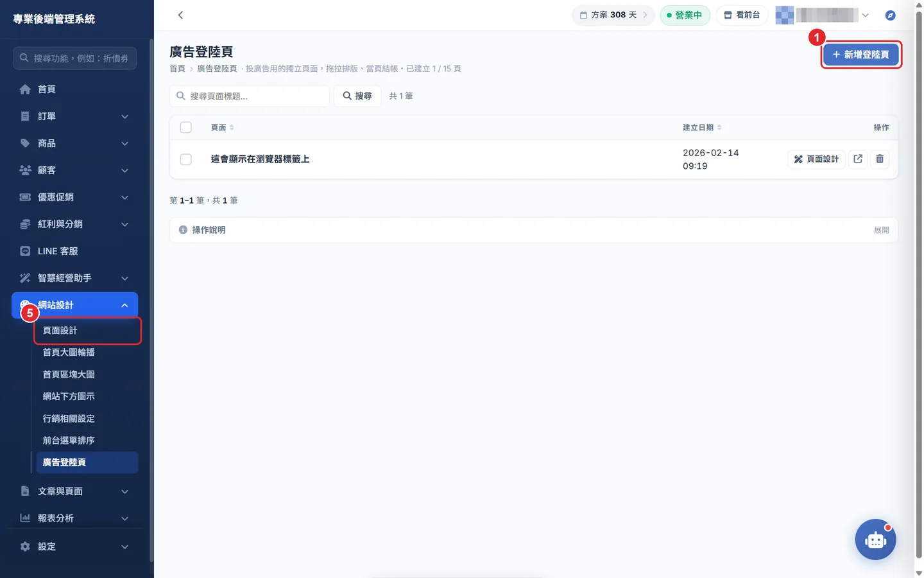The width and height of the screenshot is (924, 578).
Task: Click the 搜尋 search button
Action: [357, 96]
